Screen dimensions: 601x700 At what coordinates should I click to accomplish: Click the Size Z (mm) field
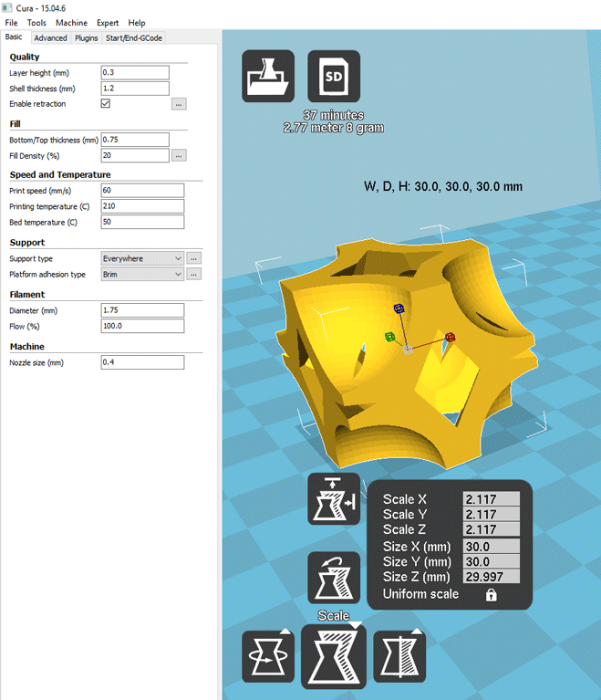point(492,577)
